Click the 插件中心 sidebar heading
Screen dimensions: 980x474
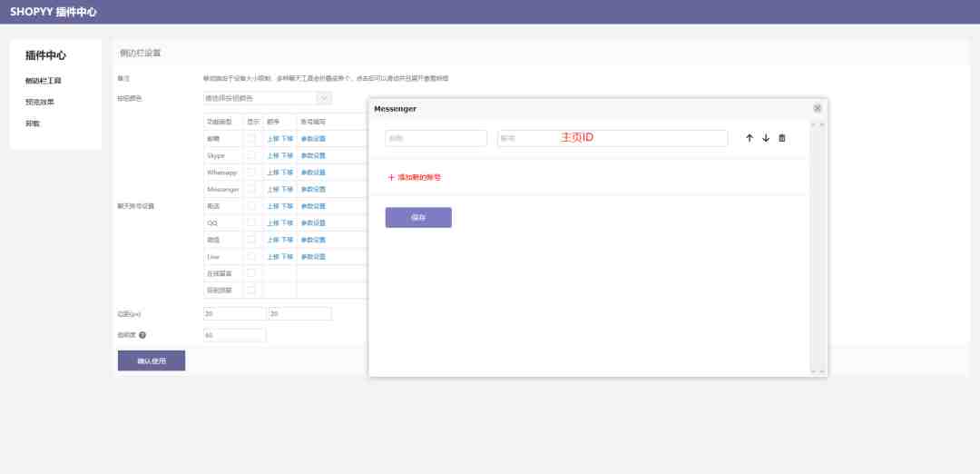[45, 55]
